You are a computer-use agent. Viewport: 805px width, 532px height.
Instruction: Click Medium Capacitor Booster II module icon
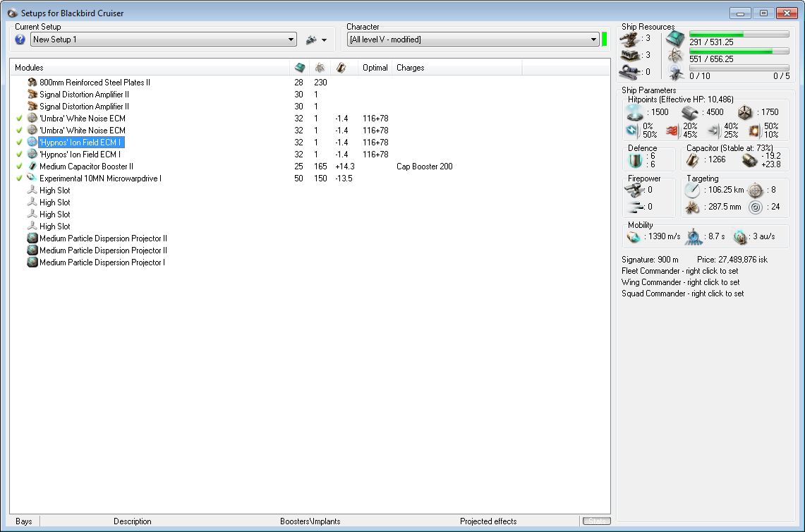32,167
